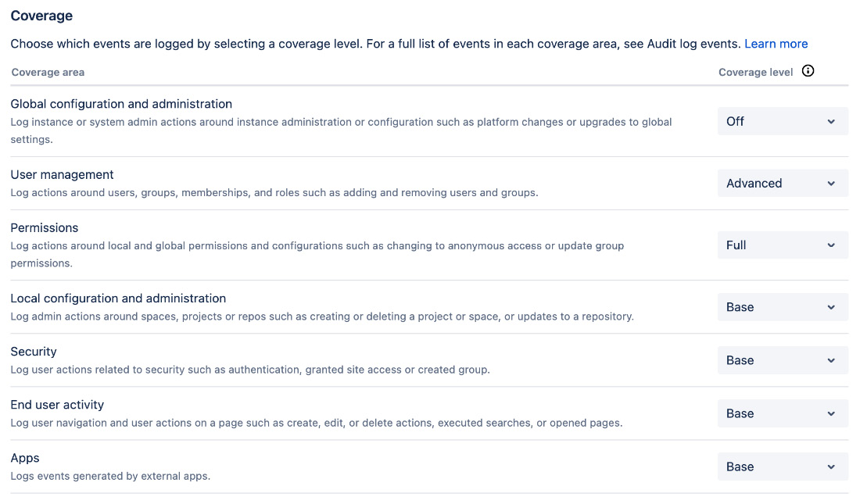
Task: Open the Local configuration and administration dropdown
Action: [x=782, y=306]
